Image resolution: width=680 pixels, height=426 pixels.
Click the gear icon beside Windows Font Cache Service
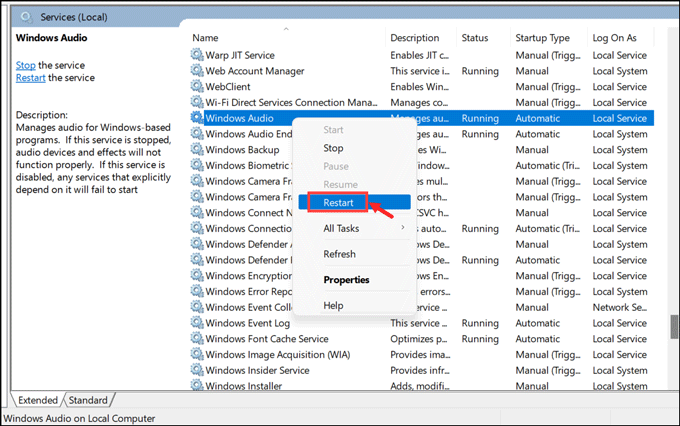tap(197, 338)
